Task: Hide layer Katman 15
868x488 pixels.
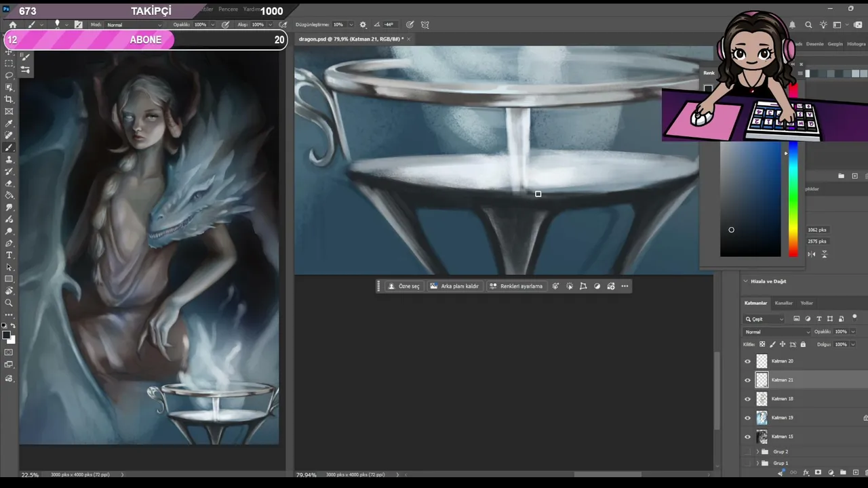Action: pyautogui.click(x=748, y=437)
